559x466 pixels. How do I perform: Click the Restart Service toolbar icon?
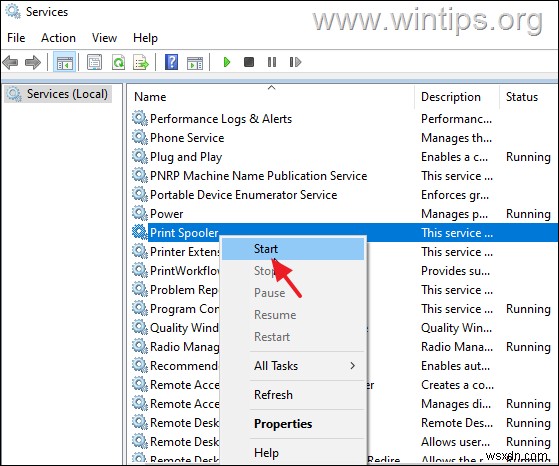tap(295, 62)
